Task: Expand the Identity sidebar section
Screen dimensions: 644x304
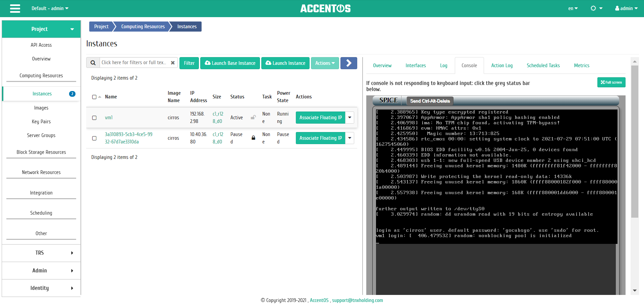Action: click(41, 288)
